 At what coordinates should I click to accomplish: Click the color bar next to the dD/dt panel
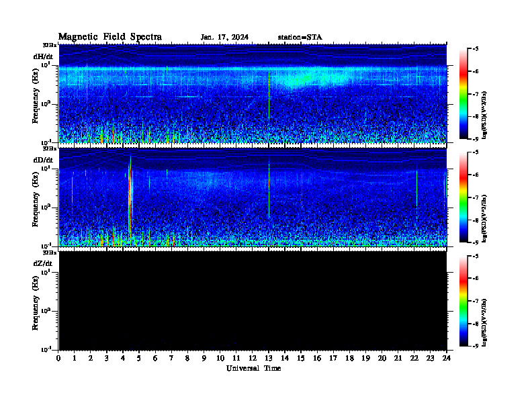click(x=463, y=197)
